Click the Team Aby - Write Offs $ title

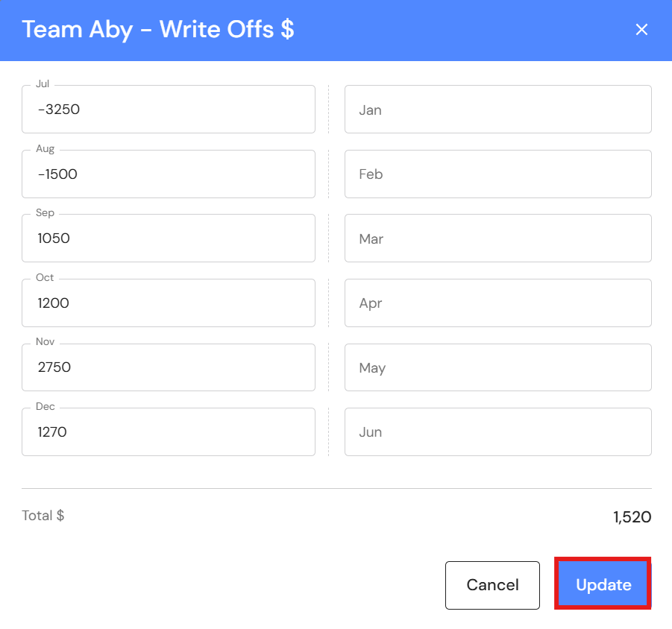[158, 30]
